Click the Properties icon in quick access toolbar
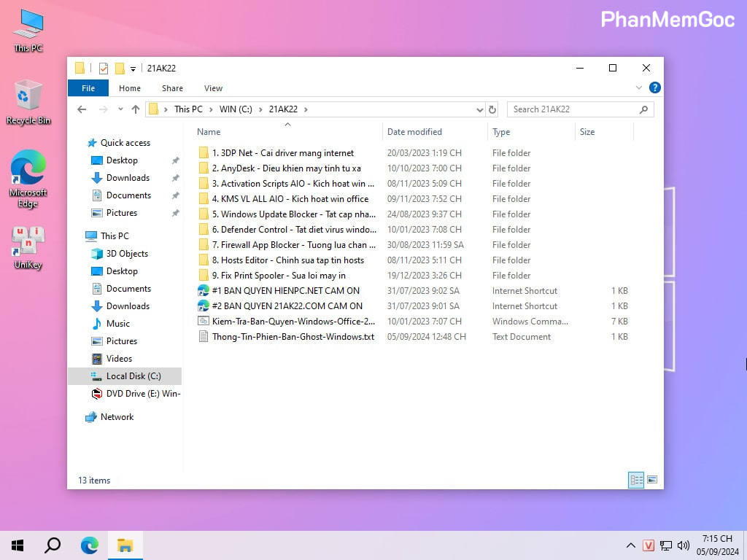 tap(103, 69)
